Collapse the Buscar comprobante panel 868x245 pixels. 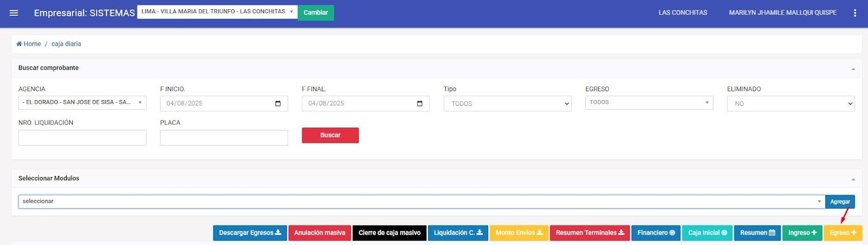coord(853,69)
